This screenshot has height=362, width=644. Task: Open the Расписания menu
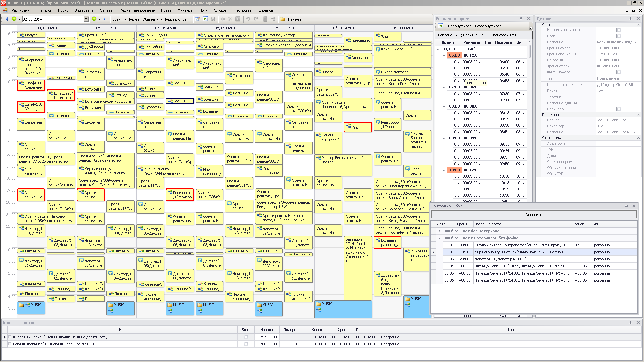21,10
